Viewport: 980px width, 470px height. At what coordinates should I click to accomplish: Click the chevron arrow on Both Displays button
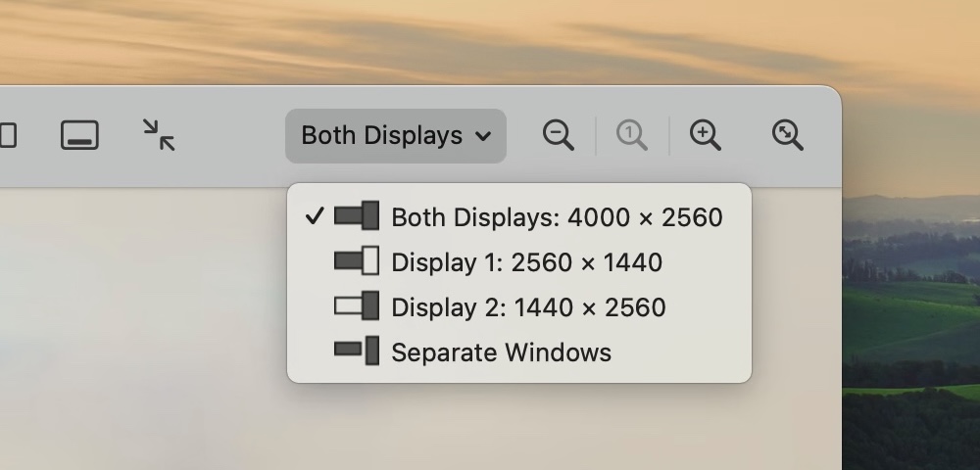point(483,136)
